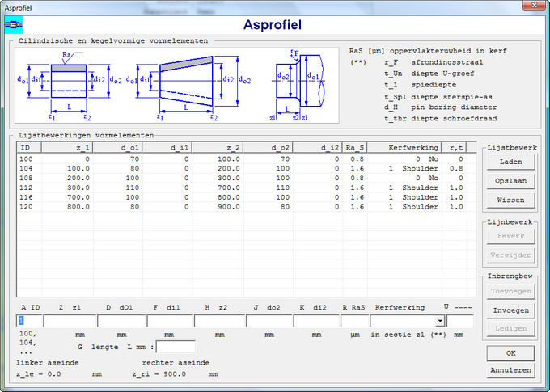Viewport: 550px width, 392px height.
Task: Click the z_2 column header
Action: point(218,148)
